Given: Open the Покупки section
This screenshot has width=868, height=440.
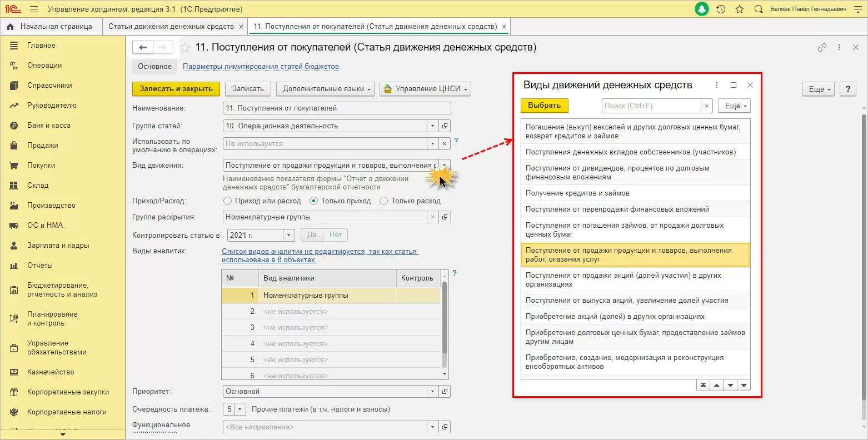Looking at the screenshot, I should (x=42, y=166).
